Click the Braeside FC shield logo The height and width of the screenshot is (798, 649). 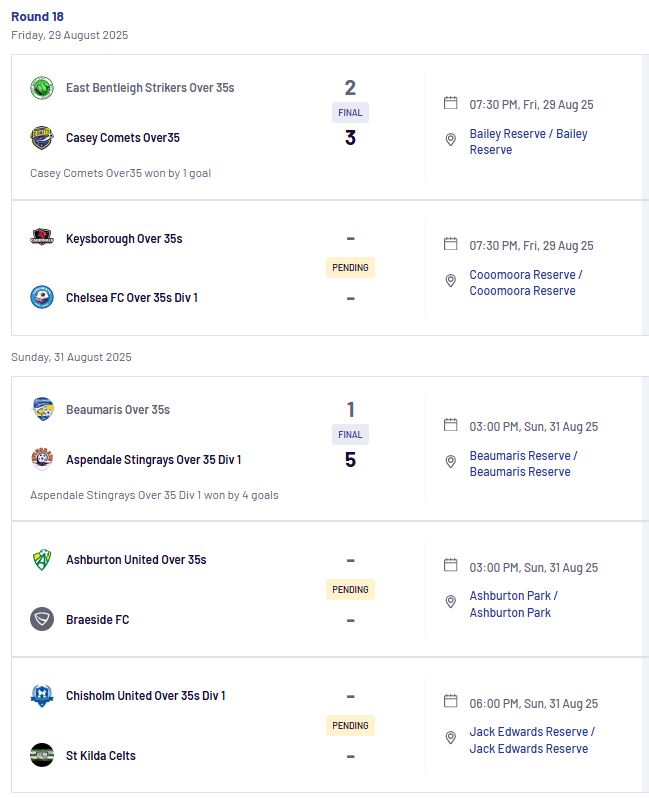42,619
